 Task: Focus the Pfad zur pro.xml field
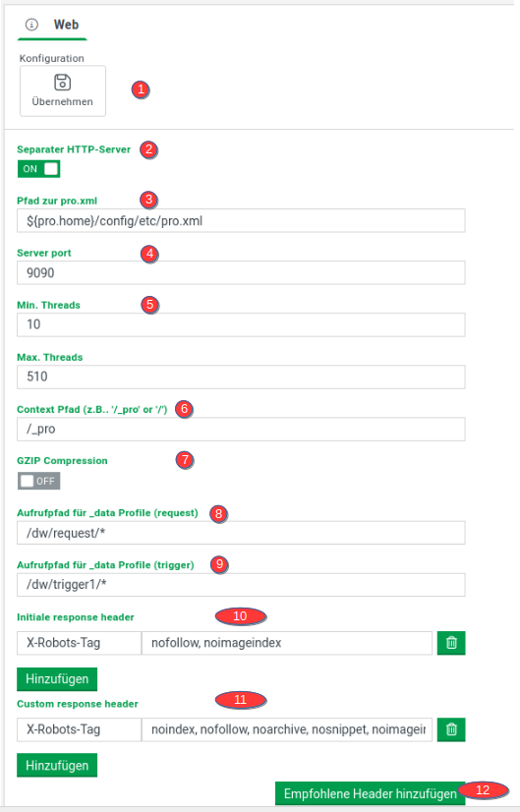coord(241,221)
